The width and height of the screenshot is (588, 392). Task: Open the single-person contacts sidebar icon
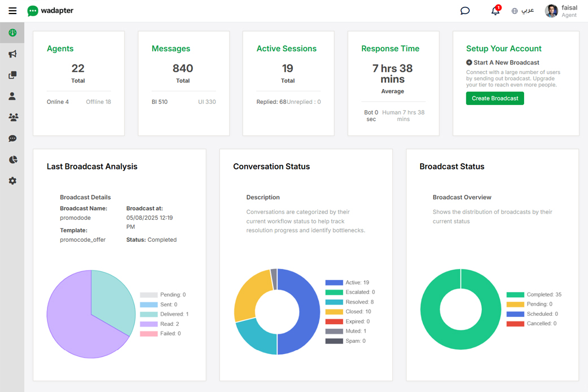pos(12,97)
